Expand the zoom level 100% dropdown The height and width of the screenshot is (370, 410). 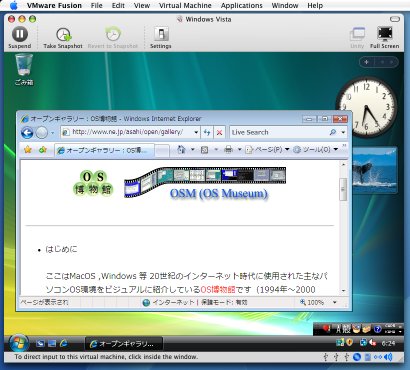(x=335, y=302)
